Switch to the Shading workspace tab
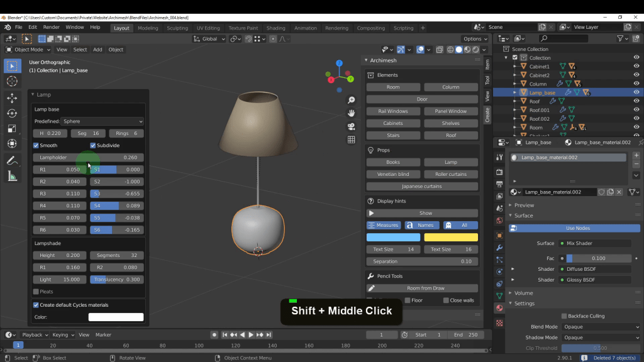Image resolution: width=644 pixels, height=362 pixels. click(x=275, y=28)
